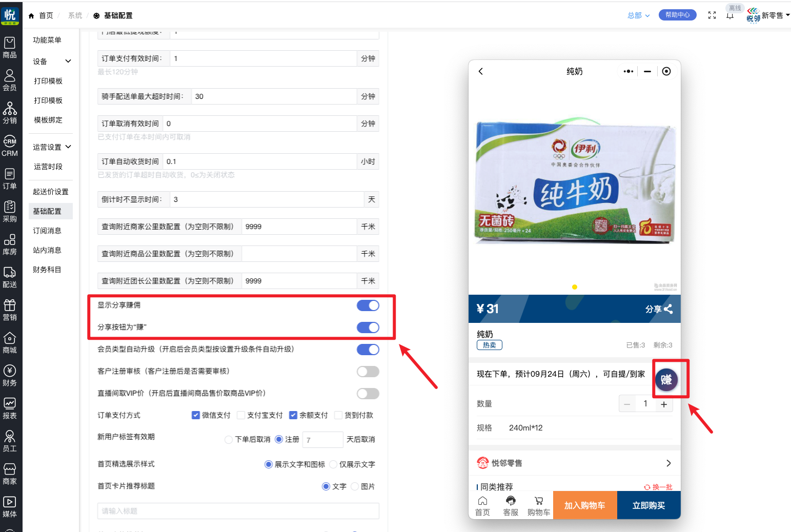Decrease quantity with minus button
Screen dimensions: 791x532
[627, 404]
